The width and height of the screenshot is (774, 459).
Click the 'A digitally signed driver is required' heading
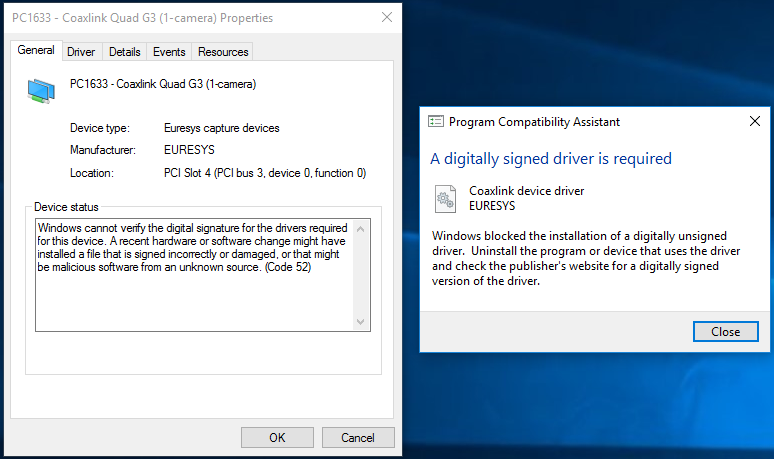pos(550,158)
